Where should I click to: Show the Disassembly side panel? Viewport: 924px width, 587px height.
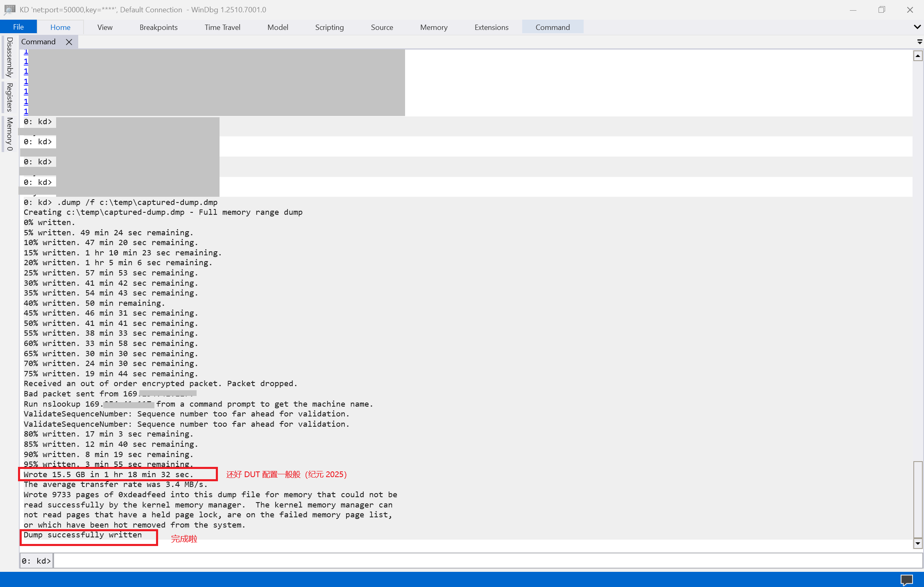(x=9, y=57)
